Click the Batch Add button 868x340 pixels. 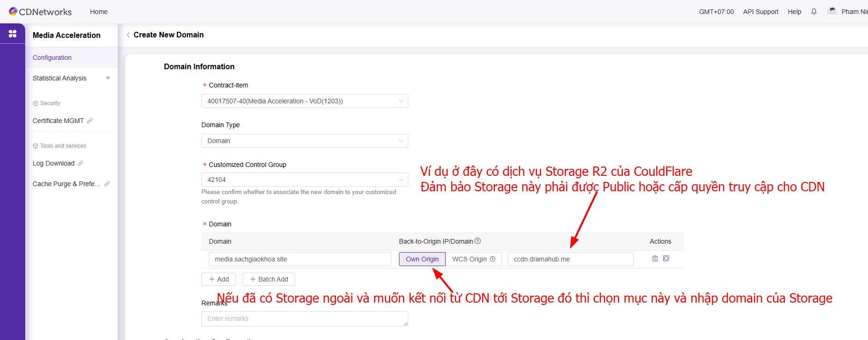tap(269, 279)
